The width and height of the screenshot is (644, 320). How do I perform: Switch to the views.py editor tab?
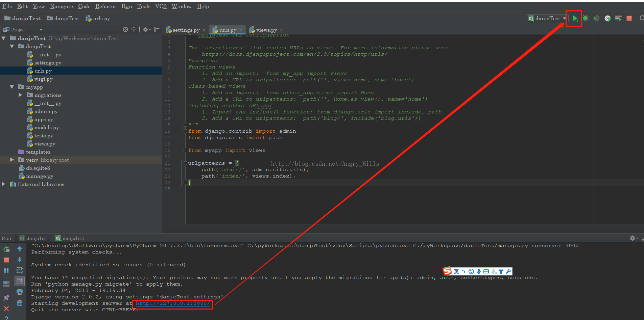tap(266, 30)
